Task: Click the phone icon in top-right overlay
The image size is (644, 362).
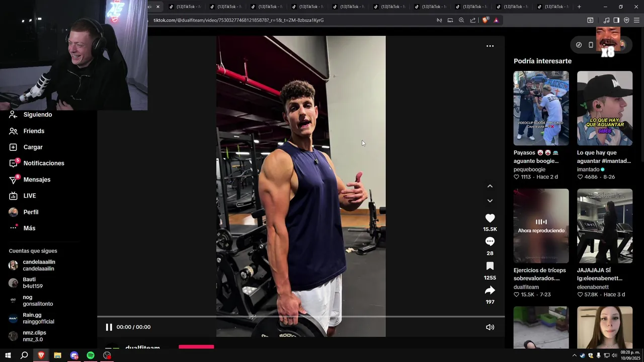Action: (591, 45)
